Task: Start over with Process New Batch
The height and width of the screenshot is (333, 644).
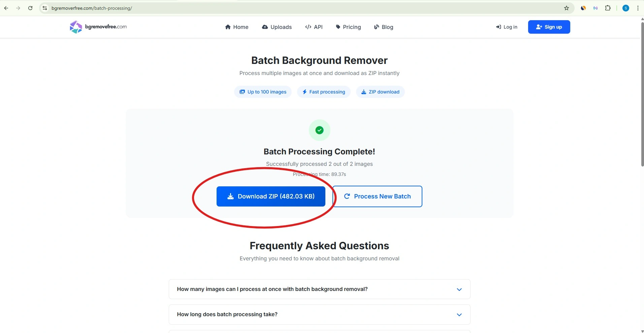Action: [377, 196]
